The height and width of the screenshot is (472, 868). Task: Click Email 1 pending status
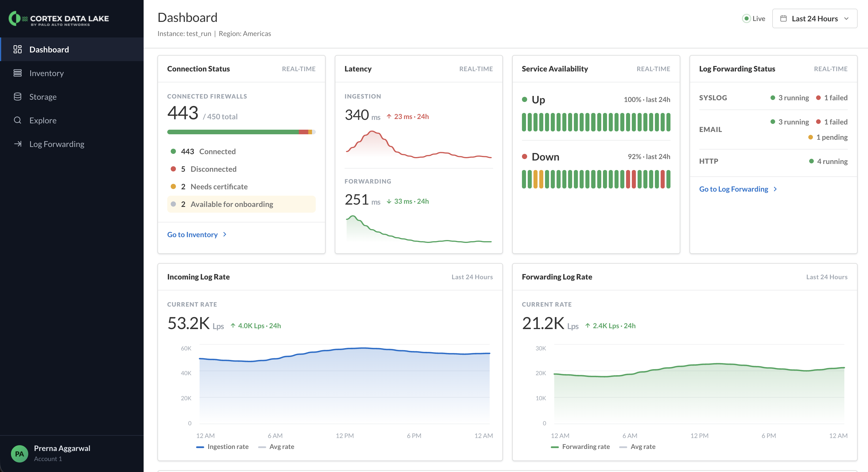tap(828, 137)
